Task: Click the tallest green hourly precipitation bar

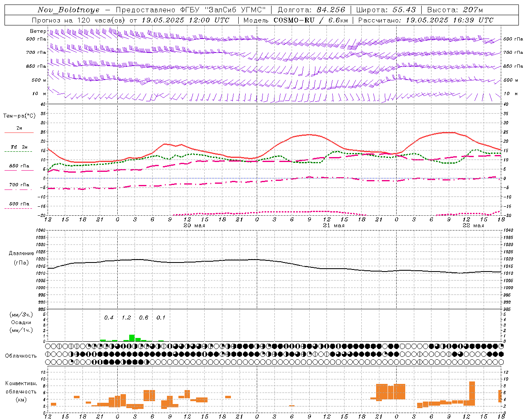Action: point(132,338)
